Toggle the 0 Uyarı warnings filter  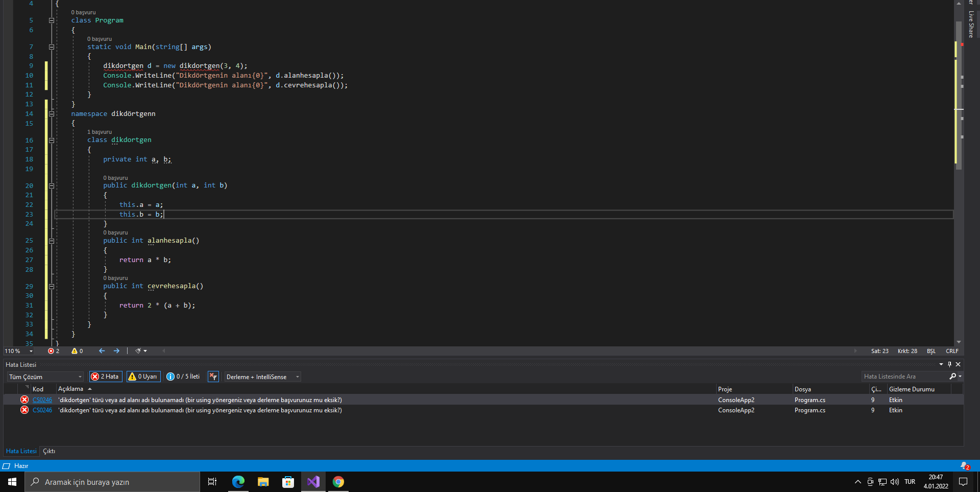click(x=143, y=377)
